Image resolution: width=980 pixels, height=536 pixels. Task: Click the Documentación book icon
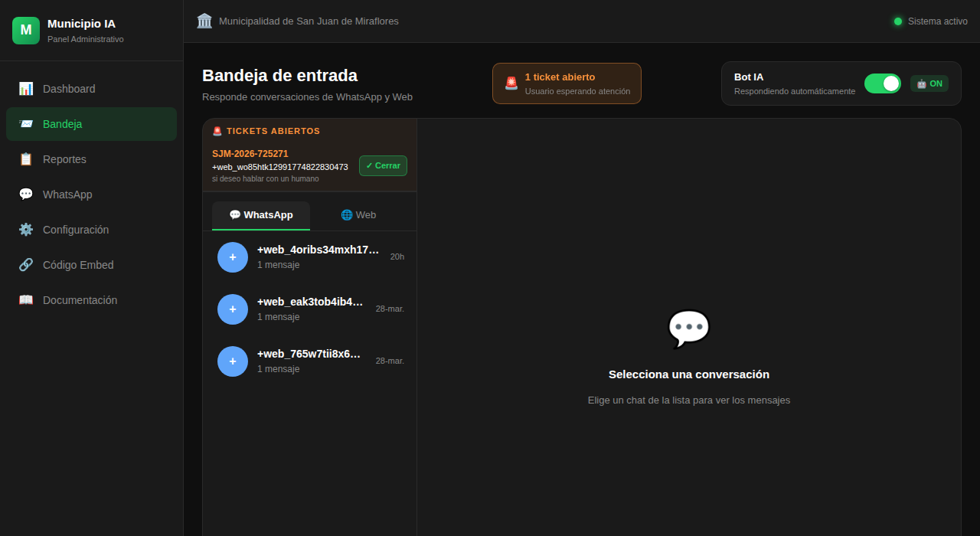pyautogui.click(x=26, y=300)
